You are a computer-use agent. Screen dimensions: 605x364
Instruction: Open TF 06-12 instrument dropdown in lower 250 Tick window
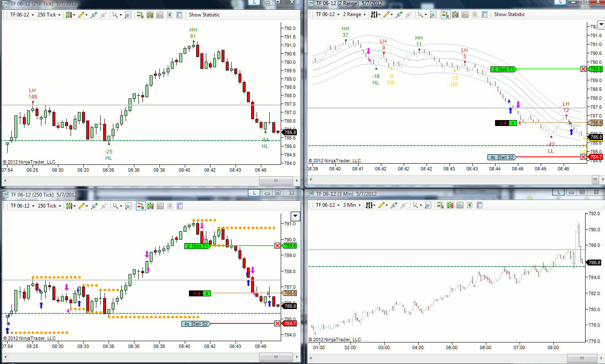click(22, 206)
